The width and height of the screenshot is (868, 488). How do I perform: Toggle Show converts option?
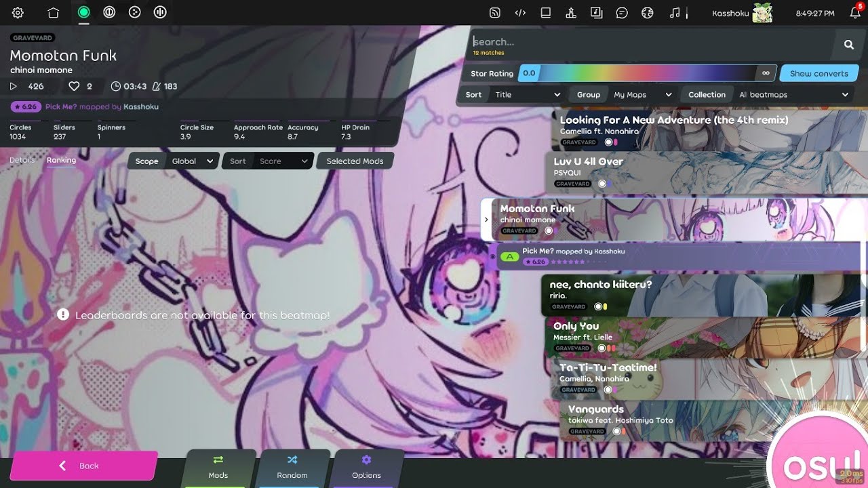[818, 73]
